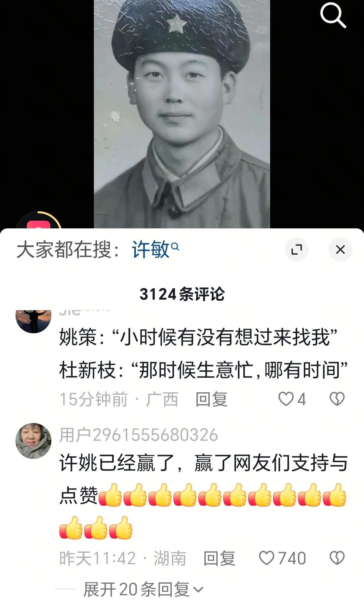
Task: Dislike the Hunan user's comment
Action: [337, 558]
